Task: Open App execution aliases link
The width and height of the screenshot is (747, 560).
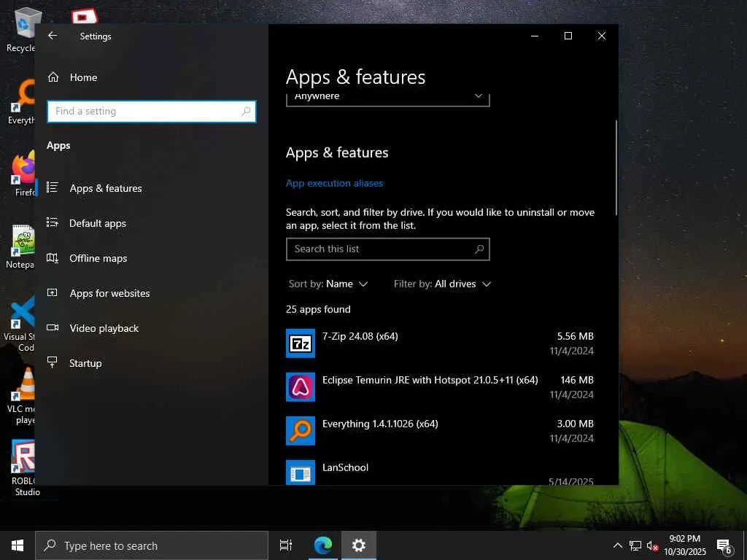Action: point(334,183)
